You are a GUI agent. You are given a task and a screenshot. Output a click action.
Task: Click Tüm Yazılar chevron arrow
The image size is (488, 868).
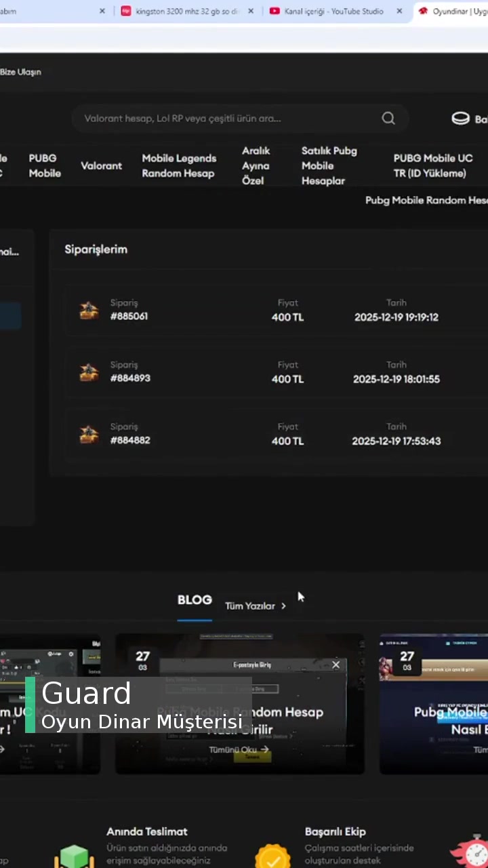point(283,606)
